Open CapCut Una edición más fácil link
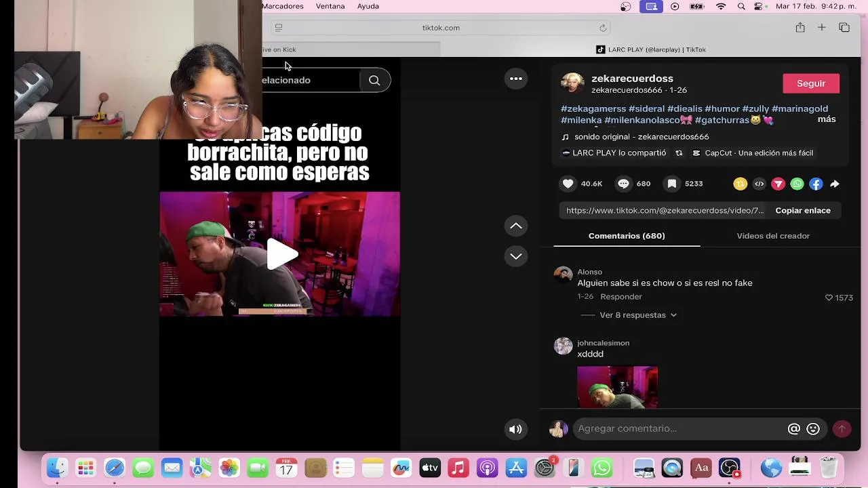 click(759, 153)
